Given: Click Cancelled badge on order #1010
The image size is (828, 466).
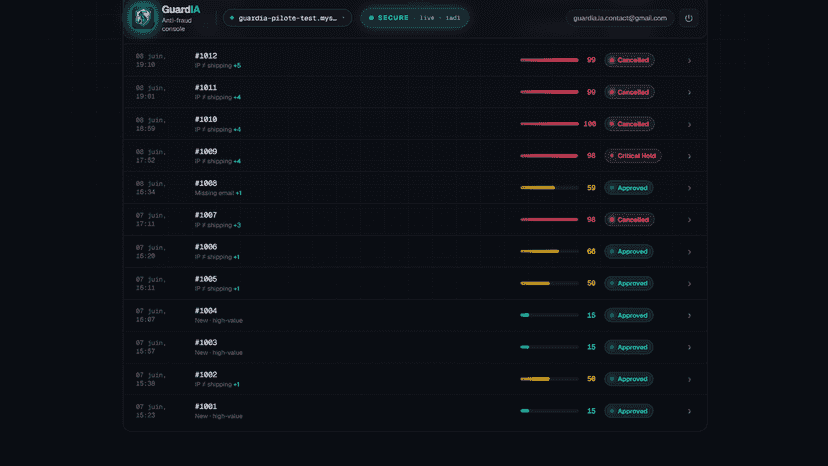Looking at the screenshot, I should [x=629, y=124].
